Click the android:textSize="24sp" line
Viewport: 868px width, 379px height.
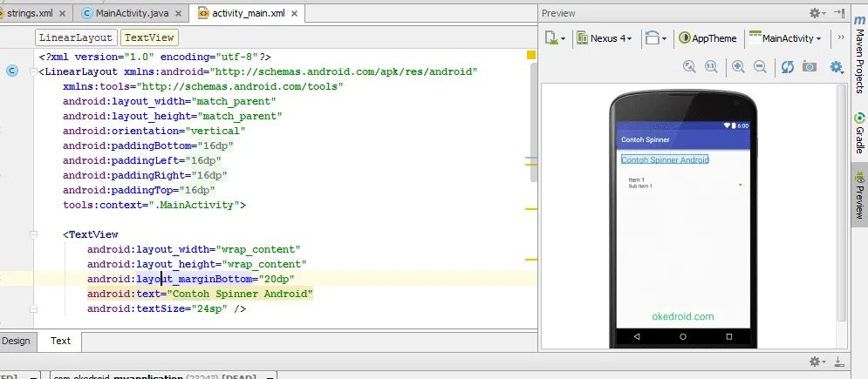click(x=166, y=308)
